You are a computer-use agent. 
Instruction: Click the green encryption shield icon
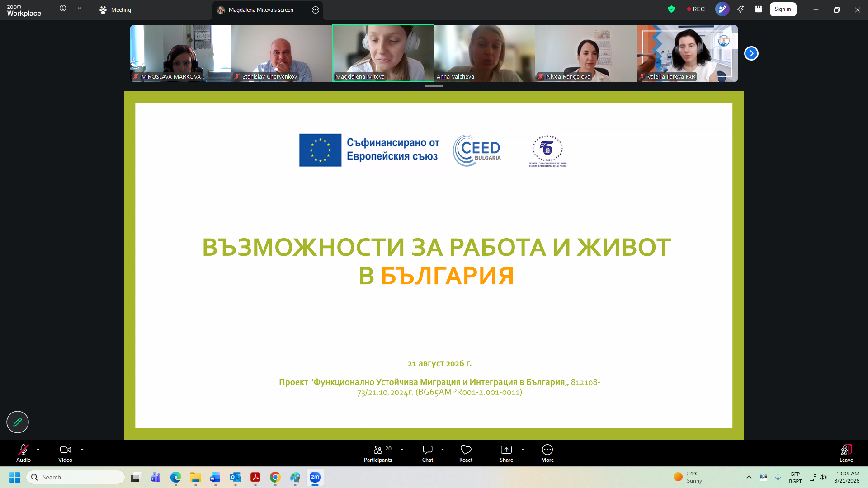pyautogui.click(x=671, y=9)
